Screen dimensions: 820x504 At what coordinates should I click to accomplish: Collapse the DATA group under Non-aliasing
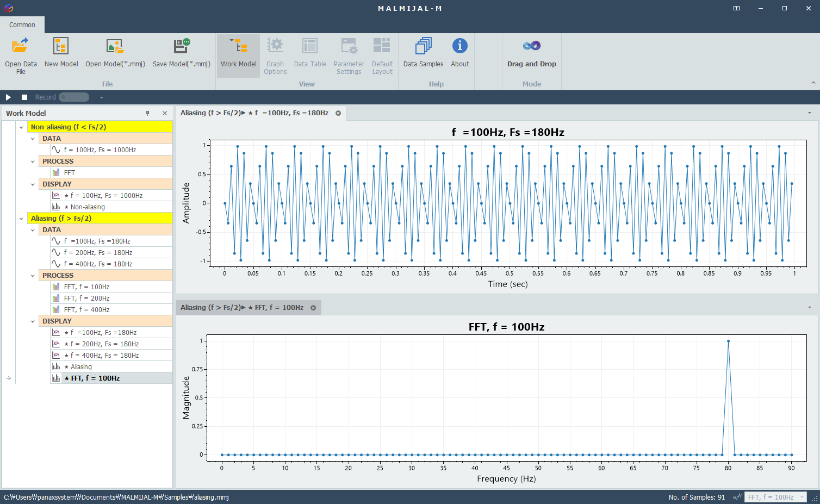click(33, 139)
